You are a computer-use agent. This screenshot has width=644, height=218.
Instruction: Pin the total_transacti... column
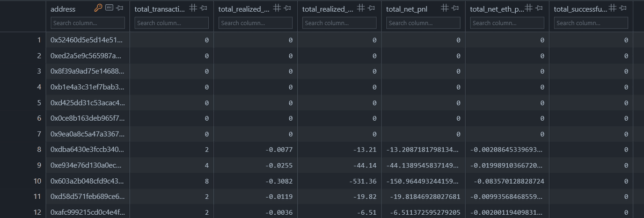[203, 8]
